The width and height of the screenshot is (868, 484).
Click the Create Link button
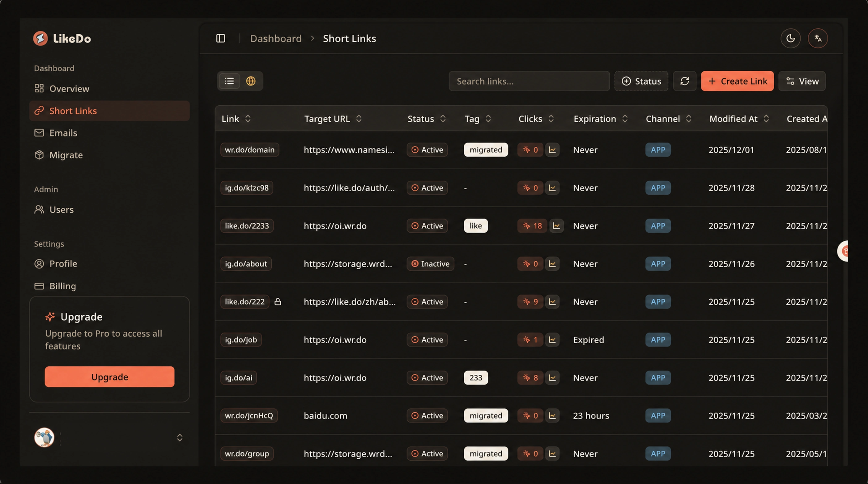737,81
